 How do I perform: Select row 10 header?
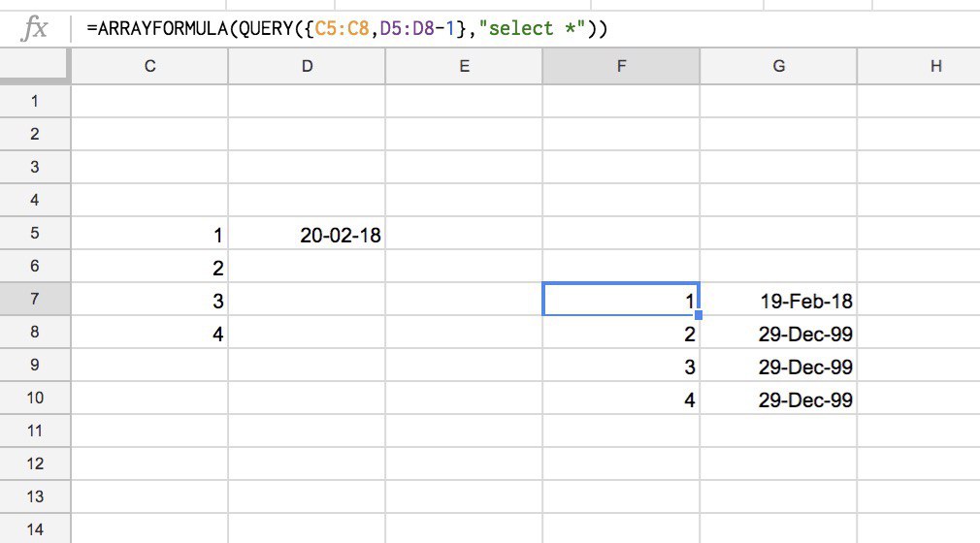(35, 398)
